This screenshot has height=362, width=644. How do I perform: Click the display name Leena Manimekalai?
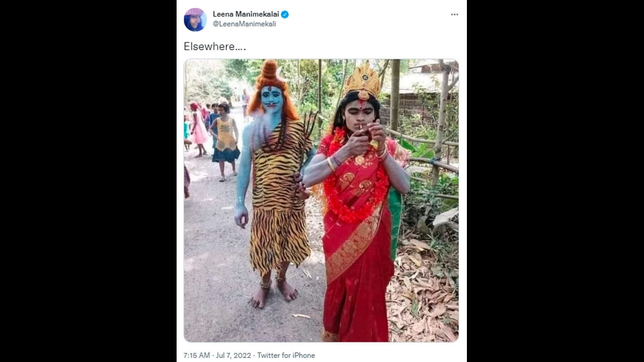[x=246, y=14]
